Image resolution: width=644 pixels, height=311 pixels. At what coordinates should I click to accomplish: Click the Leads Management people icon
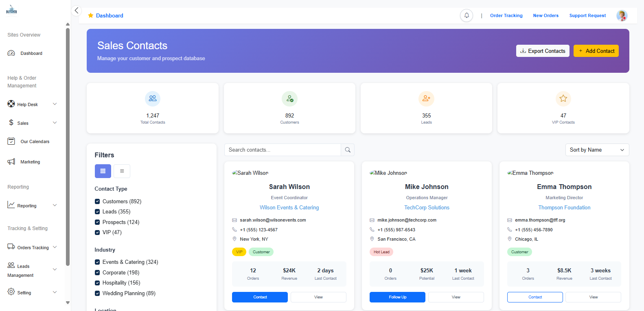pos(11,265)
